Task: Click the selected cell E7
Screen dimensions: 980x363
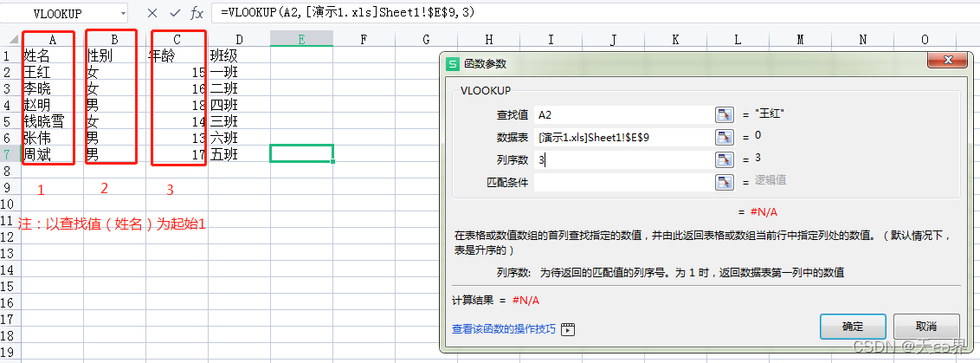Action: [302, 154]
